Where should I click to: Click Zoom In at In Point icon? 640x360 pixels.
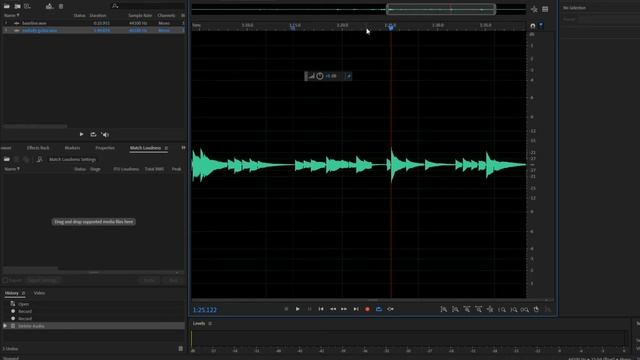click(x=502, y=309)
